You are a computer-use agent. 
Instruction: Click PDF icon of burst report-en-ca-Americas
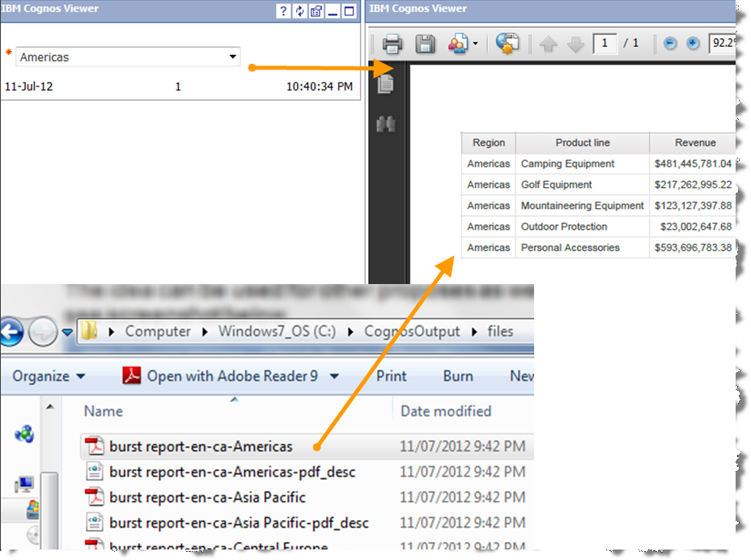(x=95, y=446)
